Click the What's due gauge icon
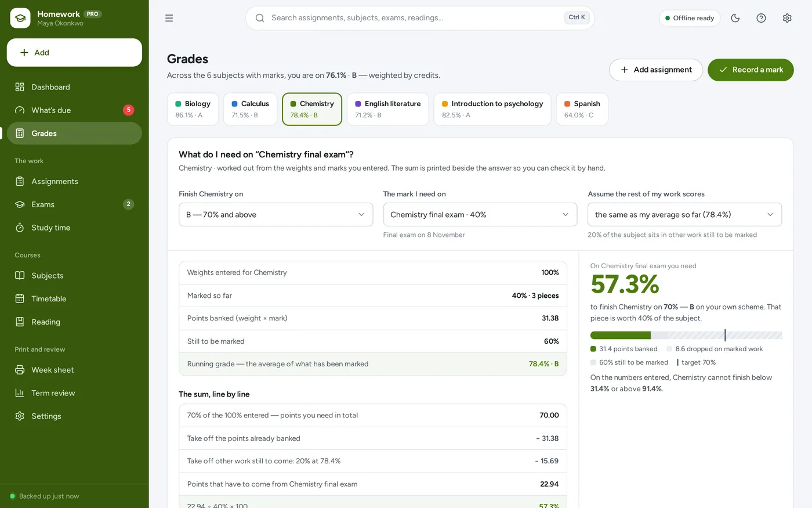 click(20, 110)
